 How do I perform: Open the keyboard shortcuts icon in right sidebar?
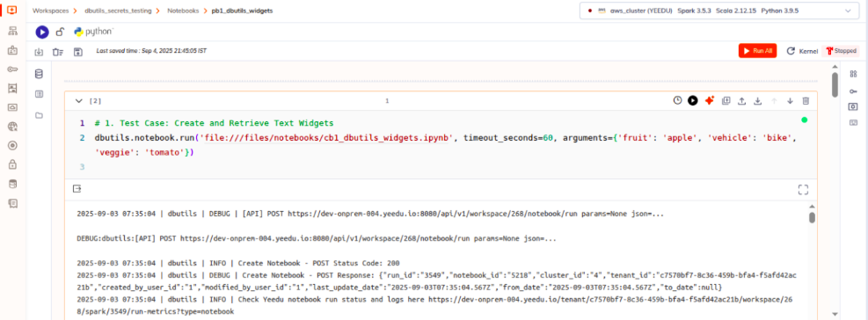pos(853,122)
